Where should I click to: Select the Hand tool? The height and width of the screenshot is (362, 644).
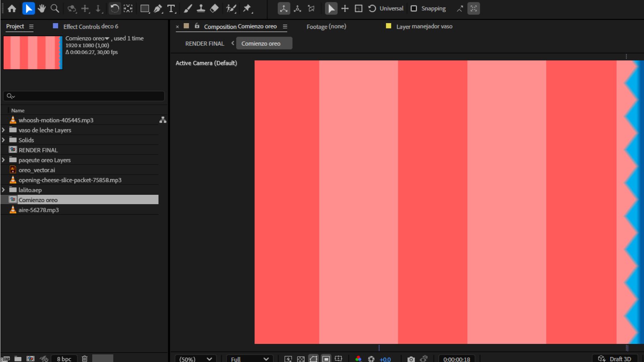[x=41, y=8]
